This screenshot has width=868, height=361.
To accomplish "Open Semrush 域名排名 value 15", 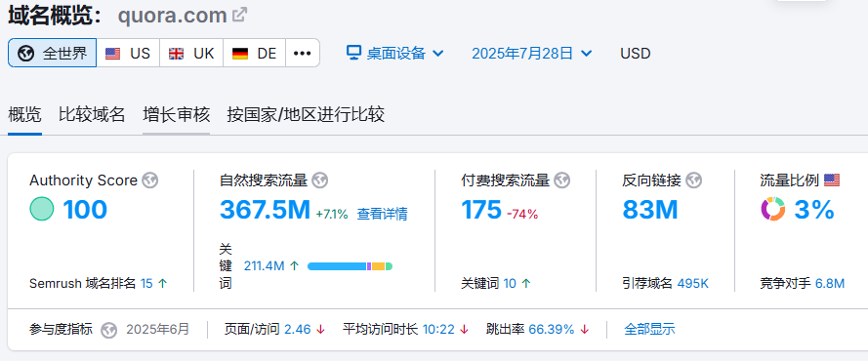I will click(146, 284).
